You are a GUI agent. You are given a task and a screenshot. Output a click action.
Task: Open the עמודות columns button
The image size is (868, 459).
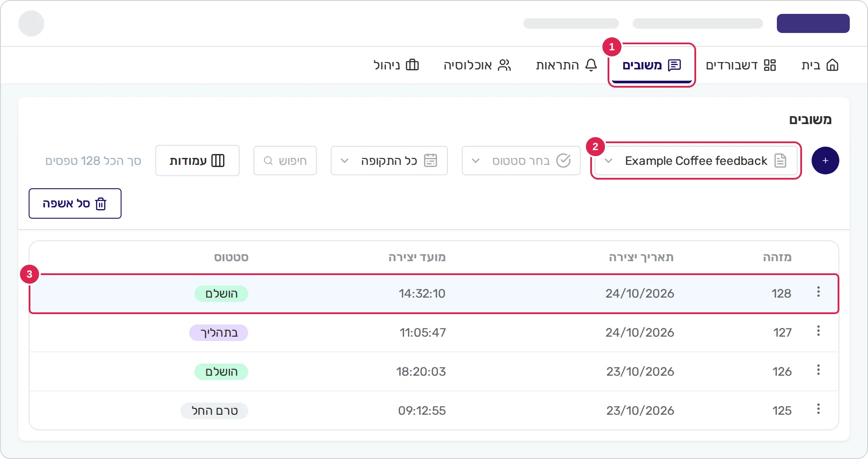[x=197, y=161]
